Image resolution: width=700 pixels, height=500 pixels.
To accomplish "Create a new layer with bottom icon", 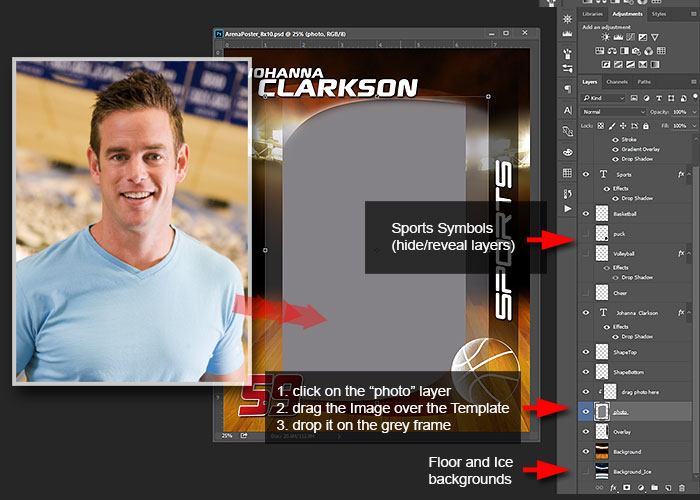I will tap(668, 488).
